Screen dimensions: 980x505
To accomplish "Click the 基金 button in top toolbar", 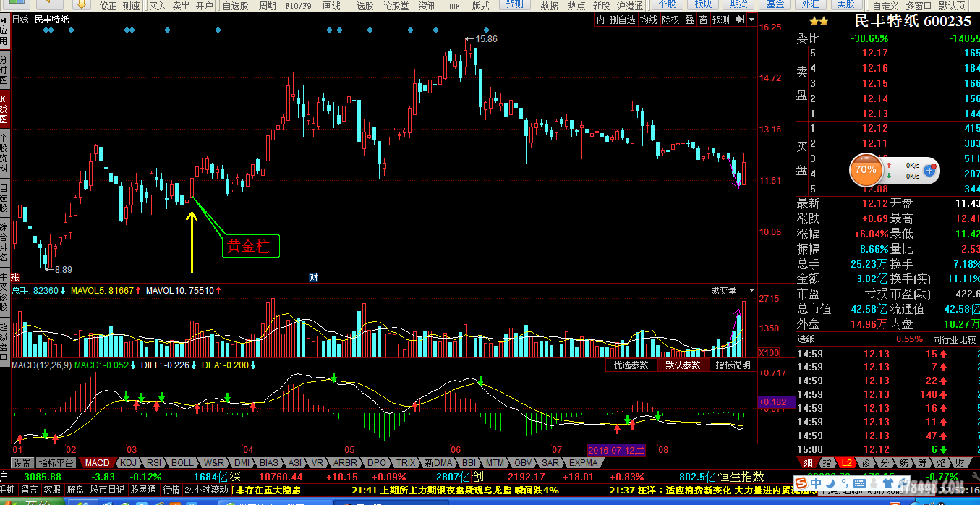I will tap(775, 4).
